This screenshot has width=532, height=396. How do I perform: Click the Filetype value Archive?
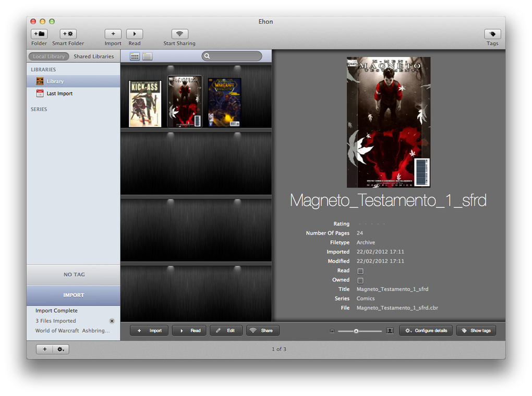pos(366,242)
